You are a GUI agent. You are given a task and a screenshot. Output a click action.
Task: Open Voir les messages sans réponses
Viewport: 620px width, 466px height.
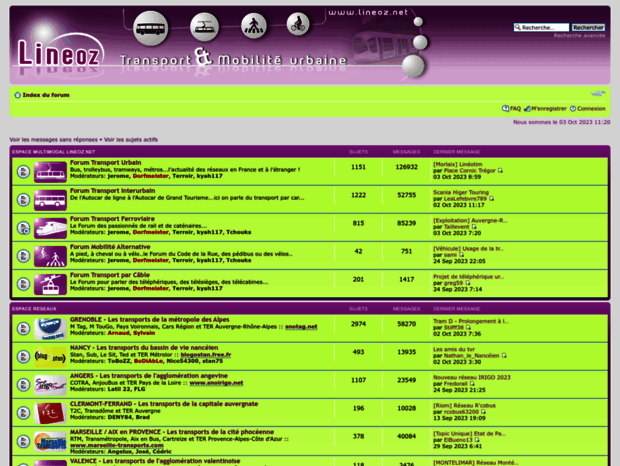click(x=53, y=140)
